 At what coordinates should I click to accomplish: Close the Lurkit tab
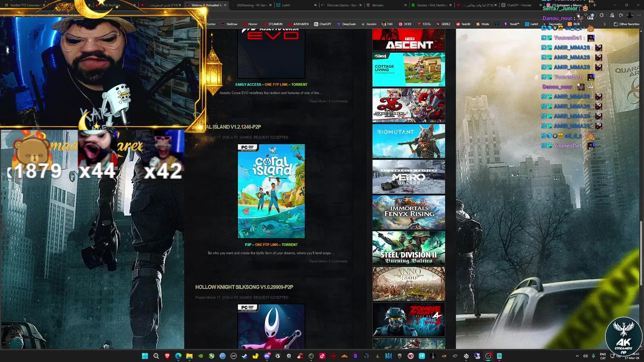point(315,5)
